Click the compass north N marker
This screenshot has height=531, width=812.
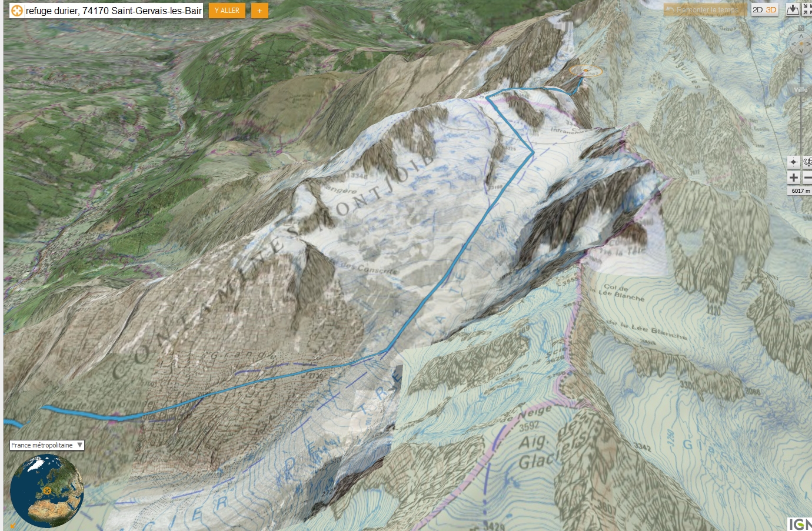click(801, 28)
